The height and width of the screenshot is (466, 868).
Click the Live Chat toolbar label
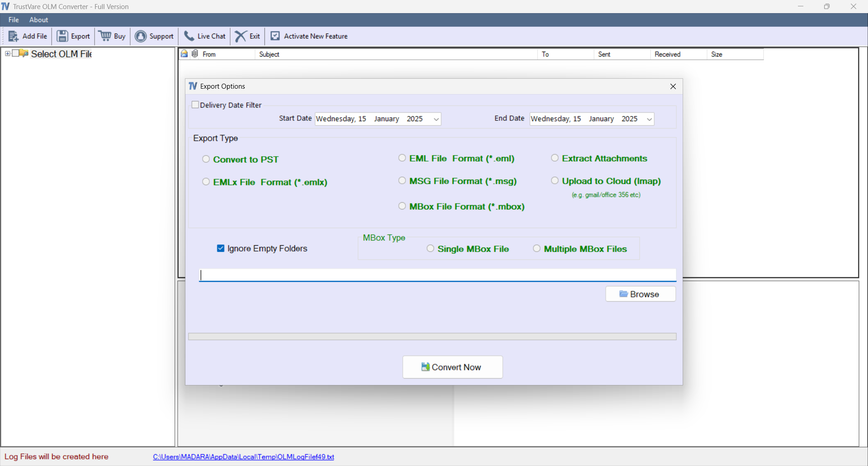211,36
